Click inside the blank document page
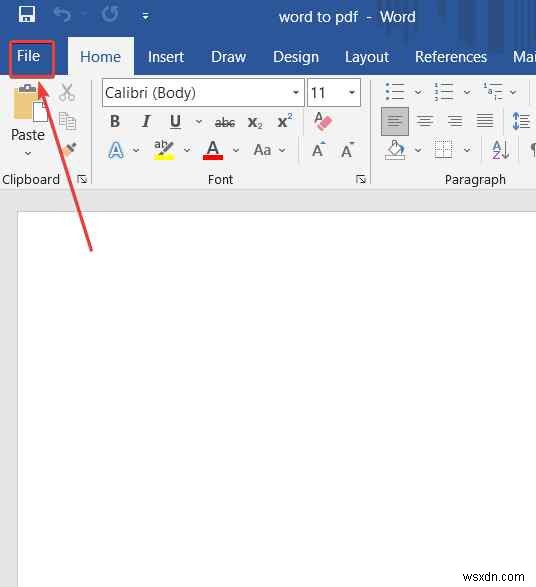 (x=277, y=399)
